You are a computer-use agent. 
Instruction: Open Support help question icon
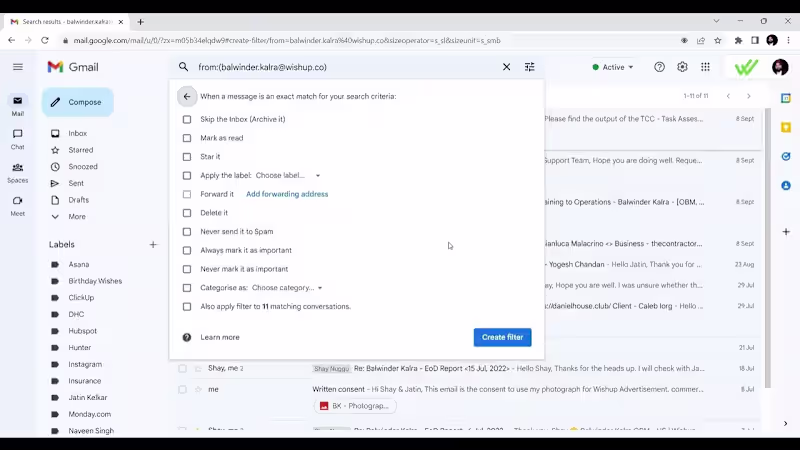click(x=659, y=67)
